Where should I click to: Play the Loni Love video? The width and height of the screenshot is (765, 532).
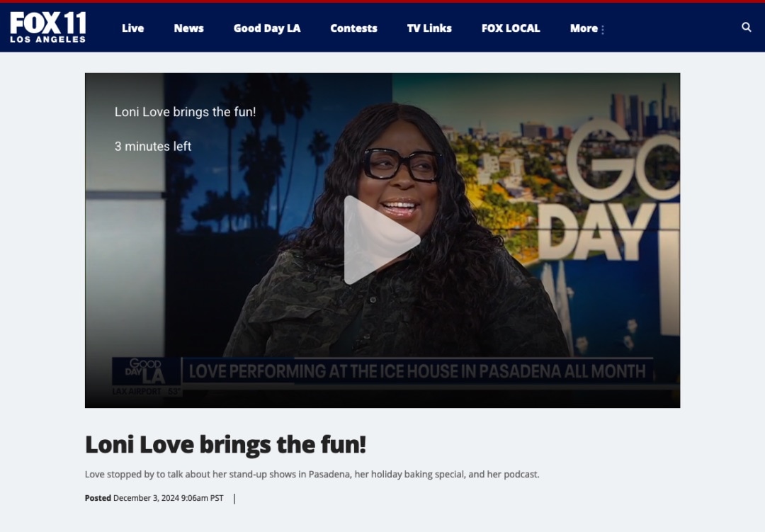click(382, 240)
